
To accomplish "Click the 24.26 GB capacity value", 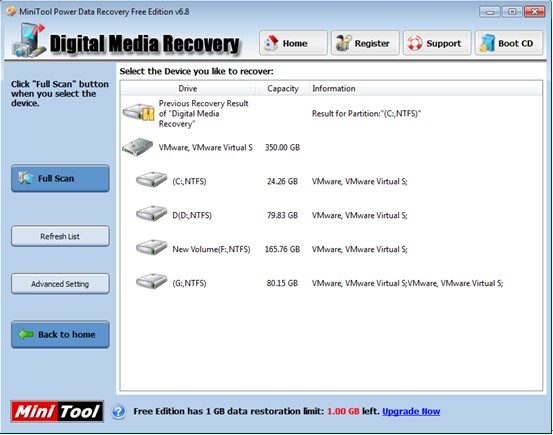I will click(x=282, y=181).
